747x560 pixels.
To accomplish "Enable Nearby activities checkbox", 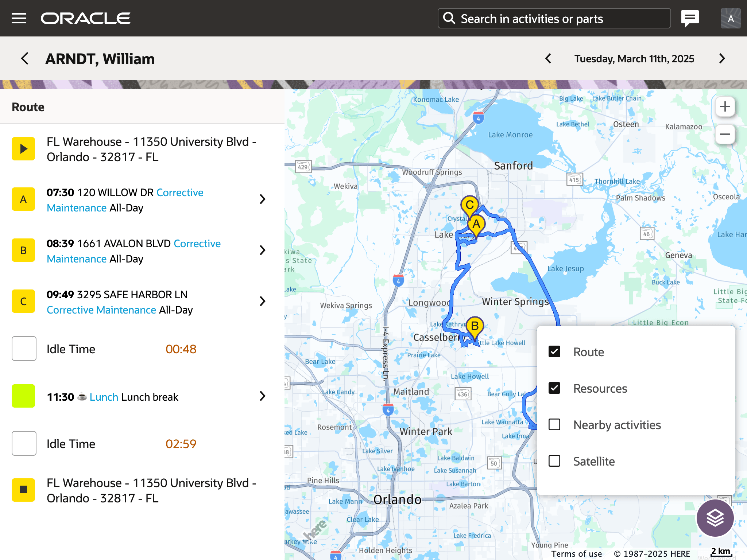I will coord(554,425).
